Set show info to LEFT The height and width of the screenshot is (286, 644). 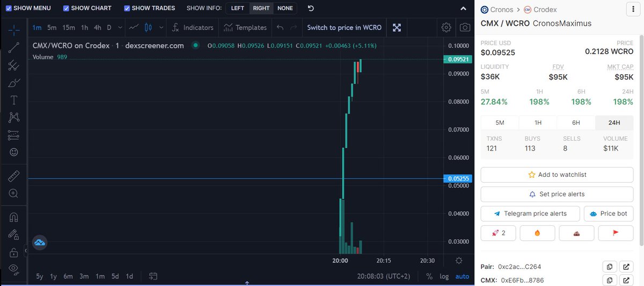(238, 9)
